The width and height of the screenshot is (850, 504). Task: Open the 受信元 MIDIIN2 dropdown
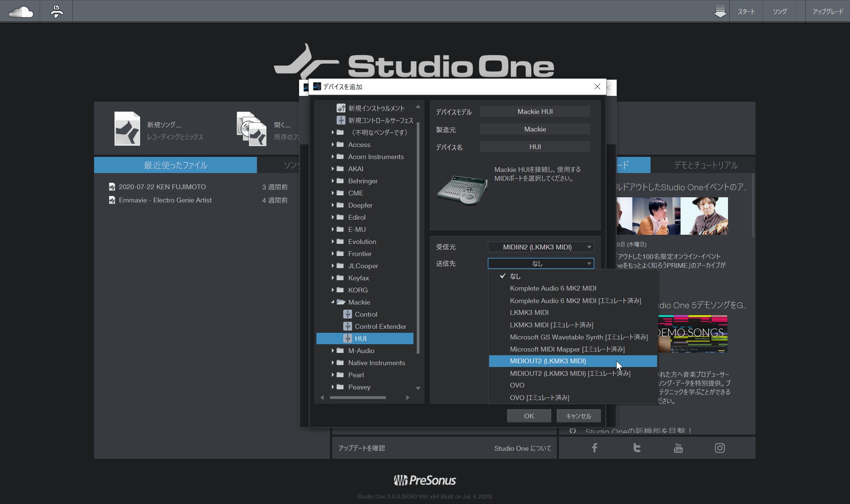point(541,247)
